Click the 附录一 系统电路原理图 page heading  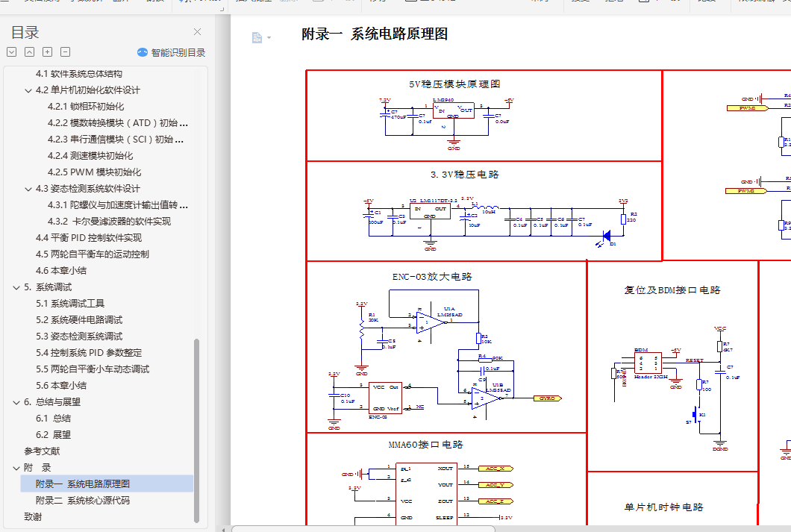[x=375, y=34]
